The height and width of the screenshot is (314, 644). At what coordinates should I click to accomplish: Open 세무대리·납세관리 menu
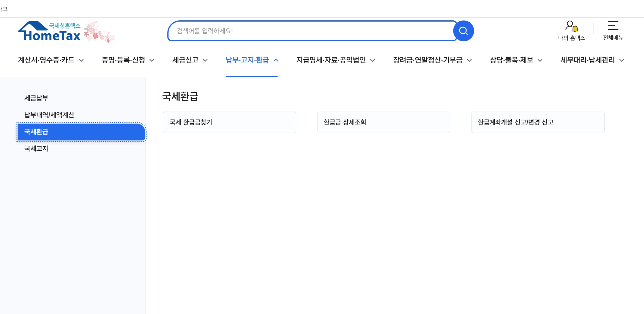pos(592,60)
